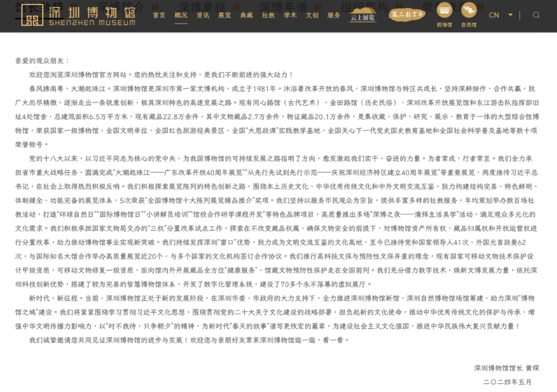Open the 社教 navigation link
The width and height of the screenshot is (557, 392).
coord(268,15)
